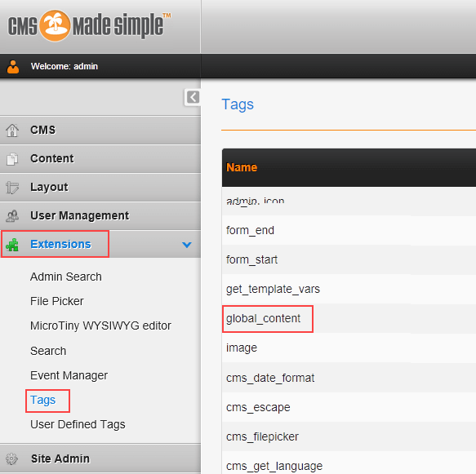Collapse the Extensions menu chevron
The image size is (476, 474).
click(x=187, y=245)
